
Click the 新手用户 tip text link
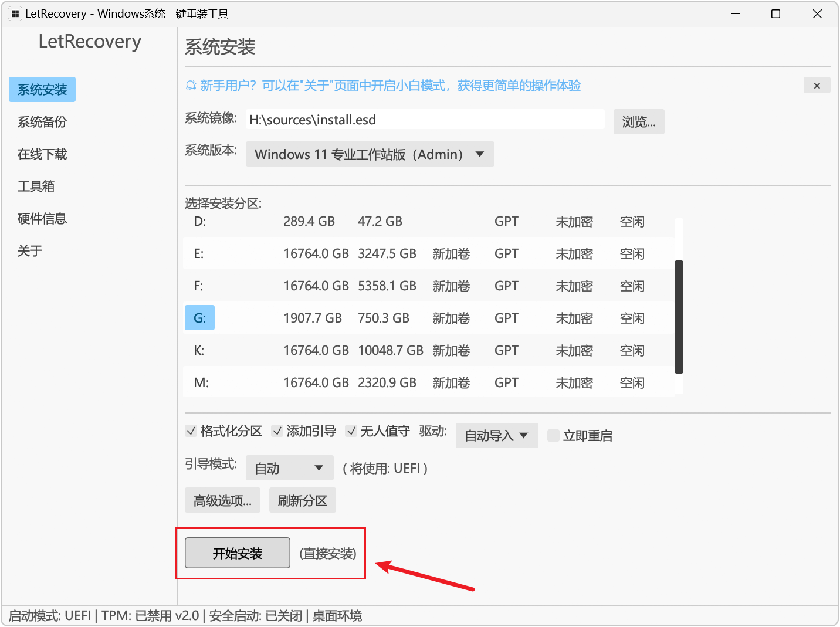(x=390, y=86)
